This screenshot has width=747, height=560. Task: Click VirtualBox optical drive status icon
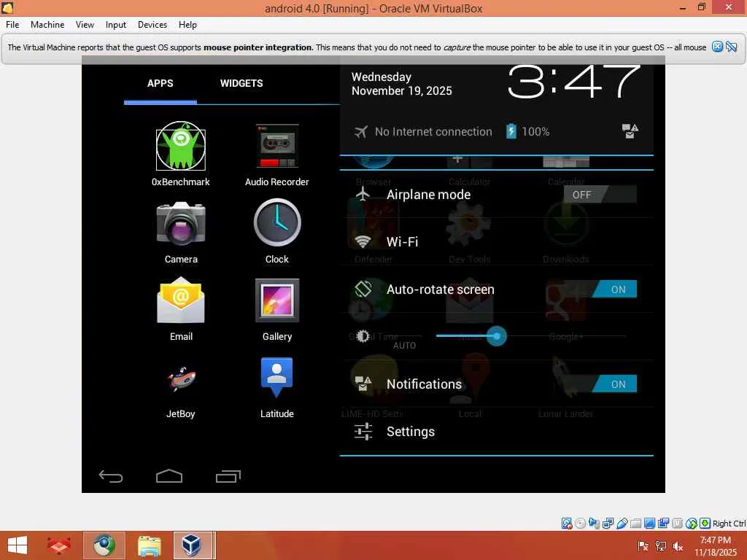click(580, 524)
